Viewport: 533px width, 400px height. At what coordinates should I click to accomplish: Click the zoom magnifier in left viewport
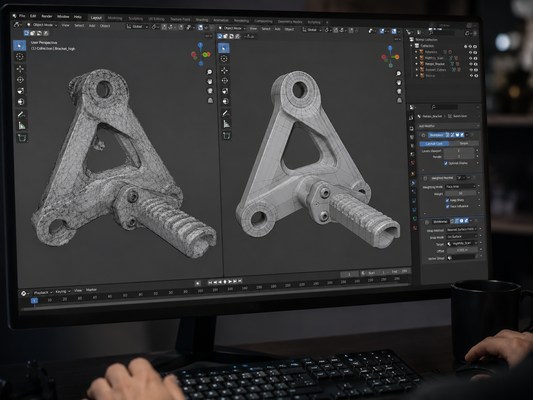pyautogui.click(x=209, y=72)
